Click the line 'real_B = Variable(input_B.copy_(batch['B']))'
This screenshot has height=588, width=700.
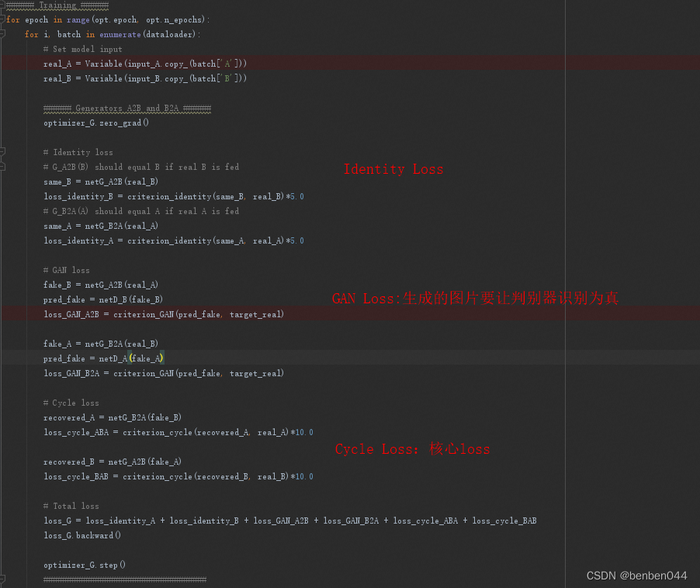point(145,78)
